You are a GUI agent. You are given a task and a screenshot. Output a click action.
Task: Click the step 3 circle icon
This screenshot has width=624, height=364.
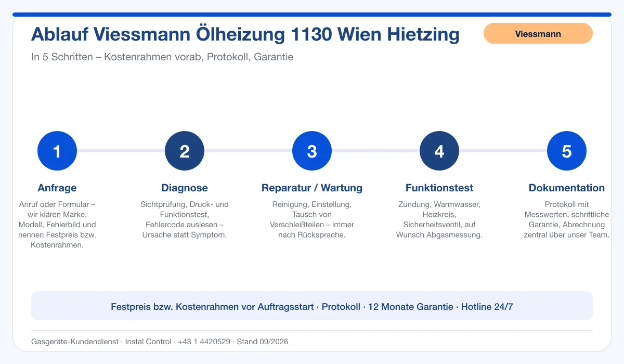[x=312, y=151]
